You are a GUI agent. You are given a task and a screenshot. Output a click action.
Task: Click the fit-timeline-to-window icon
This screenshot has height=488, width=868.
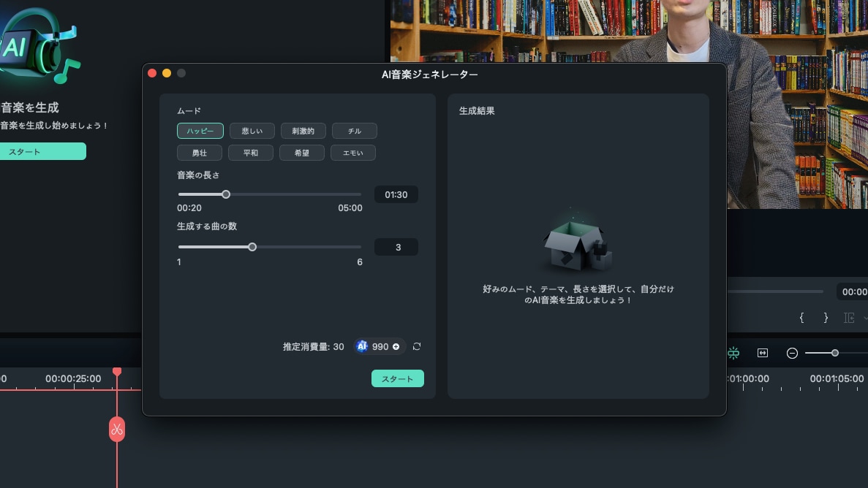pyautogui.click(x=762, y=353)
